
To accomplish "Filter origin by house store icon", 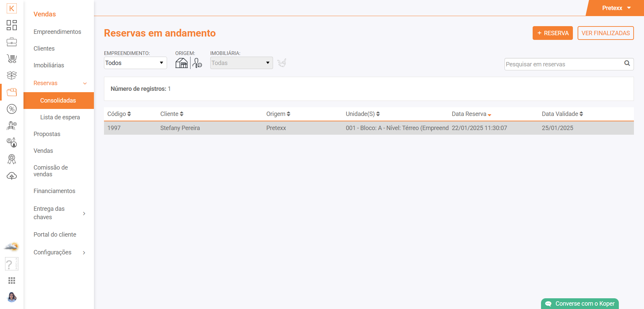I will (181, 63).
